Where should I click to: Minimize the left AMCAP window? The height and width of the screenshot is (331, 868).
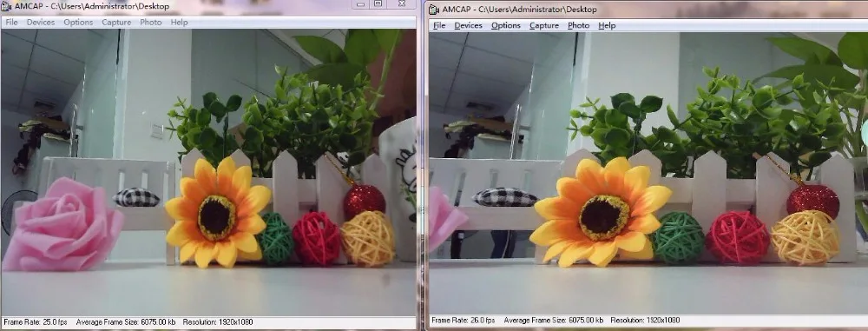coord(361,4)
